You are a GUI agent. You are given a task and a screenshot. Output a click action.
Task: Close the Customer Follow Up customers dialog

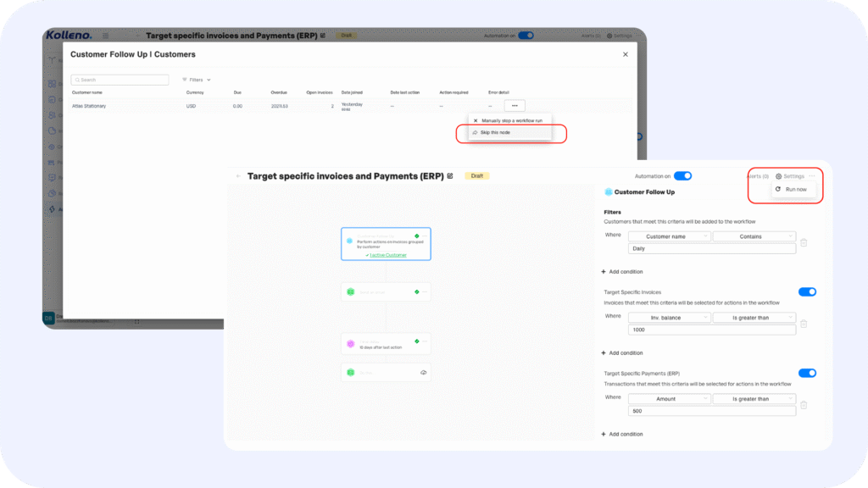click(626, 54)
